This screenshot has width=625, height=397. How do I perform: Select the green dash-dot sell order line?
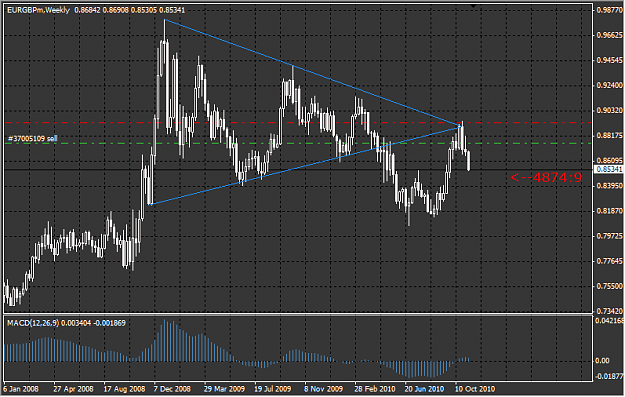pyautogui.click(x=298, y=143)
